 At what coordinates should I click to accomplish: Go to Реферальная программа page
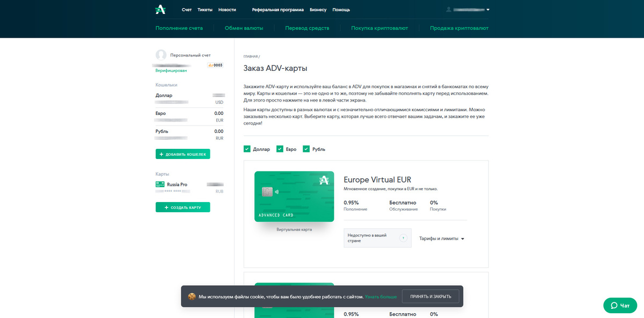(x=278, y=10)
